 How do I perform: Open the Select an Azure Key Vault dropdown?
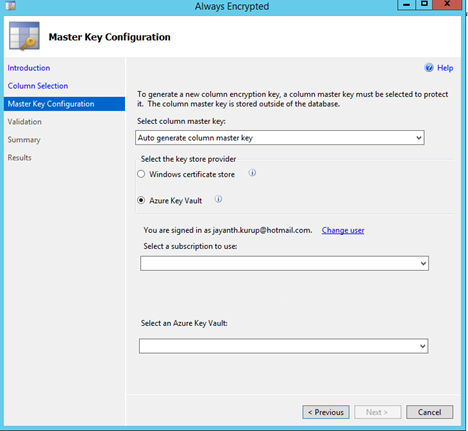(x=284, y=346)
